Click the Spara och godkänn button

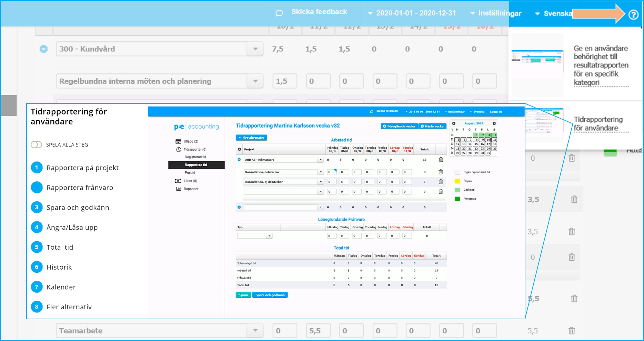point(270,295)
